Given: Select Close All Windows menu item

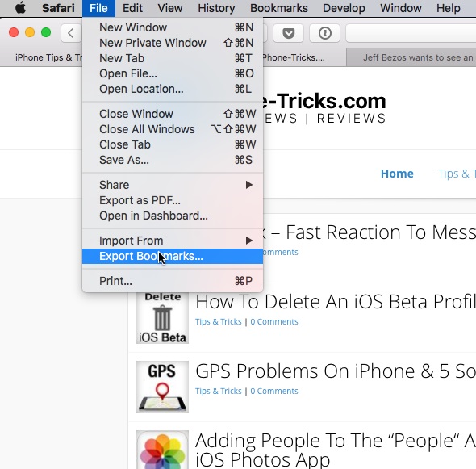Looking at the screenshot, I should [173, 129].
